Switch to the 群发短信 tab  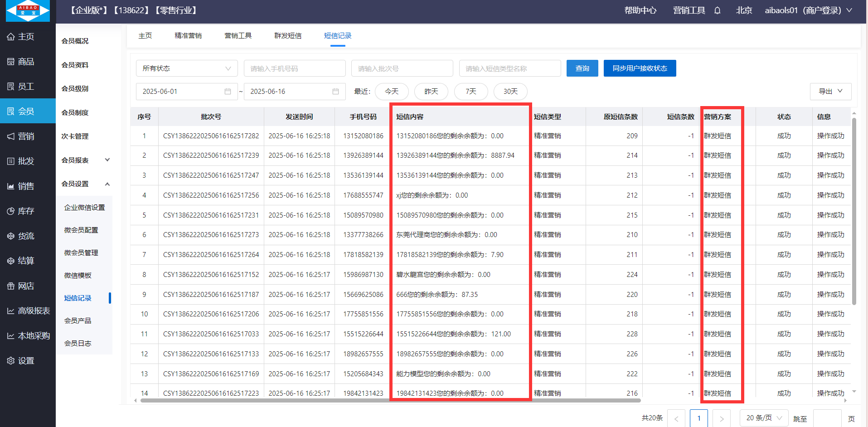click(x=288, y=36)
